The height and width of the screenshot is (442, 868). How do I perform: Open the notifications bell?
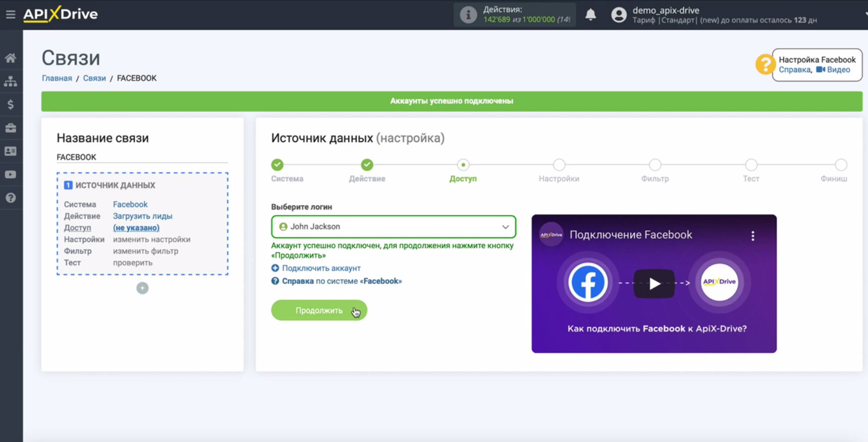click(590, 15)
